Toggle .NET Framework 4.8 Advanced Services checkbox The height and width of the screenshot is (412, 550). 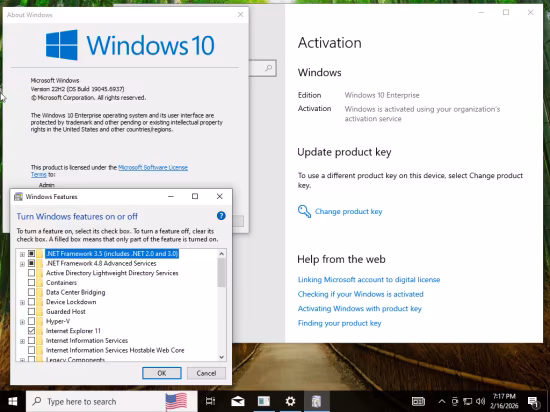[31, 263]
